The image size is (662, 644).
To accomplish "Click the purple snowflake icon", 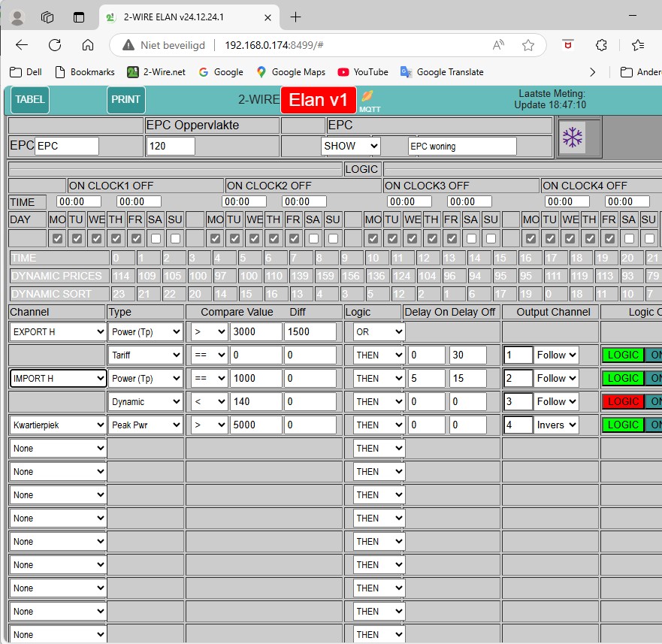I will [x=573, y=138].
